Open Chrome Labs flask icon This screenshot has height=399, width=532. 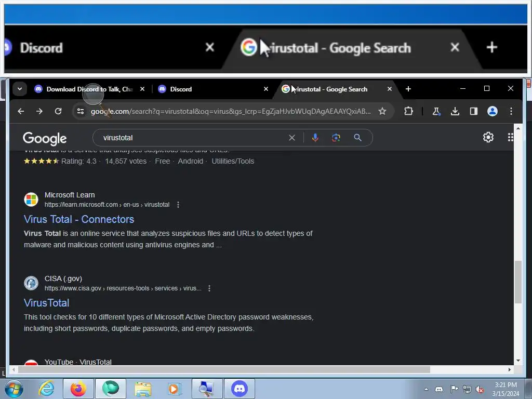[436, 111]
